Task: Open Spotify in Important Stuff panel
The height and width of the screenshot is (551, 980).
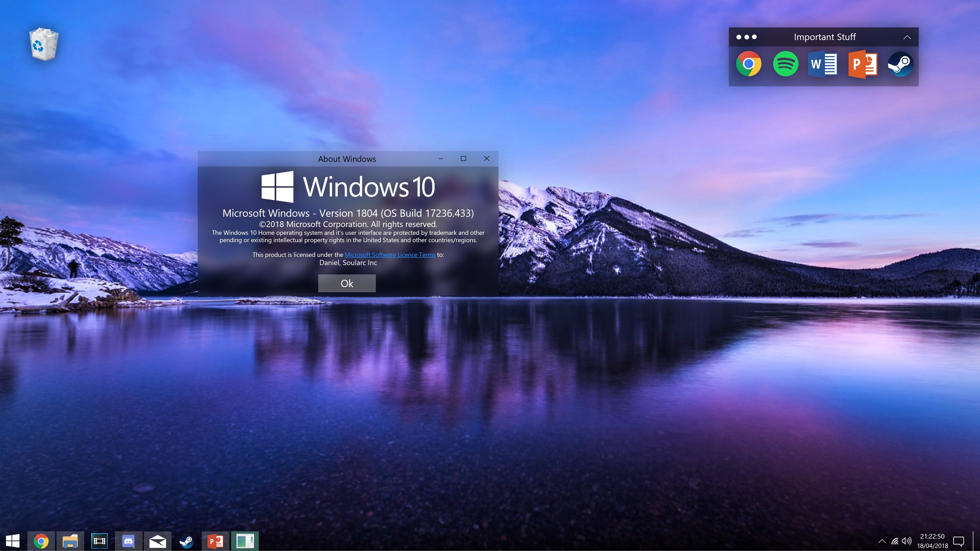Action: pyautogui.click(x=786, y=64)
